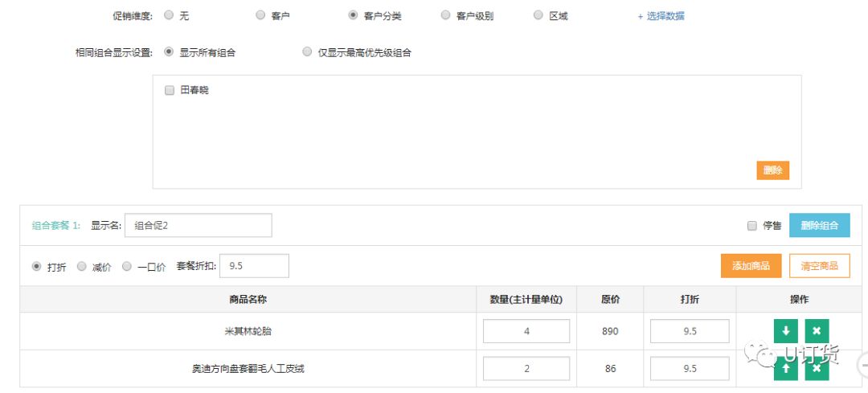Move 奥迪方向盘套 row up with arrow icon
868x393 pixels.
tap(785, 369)
